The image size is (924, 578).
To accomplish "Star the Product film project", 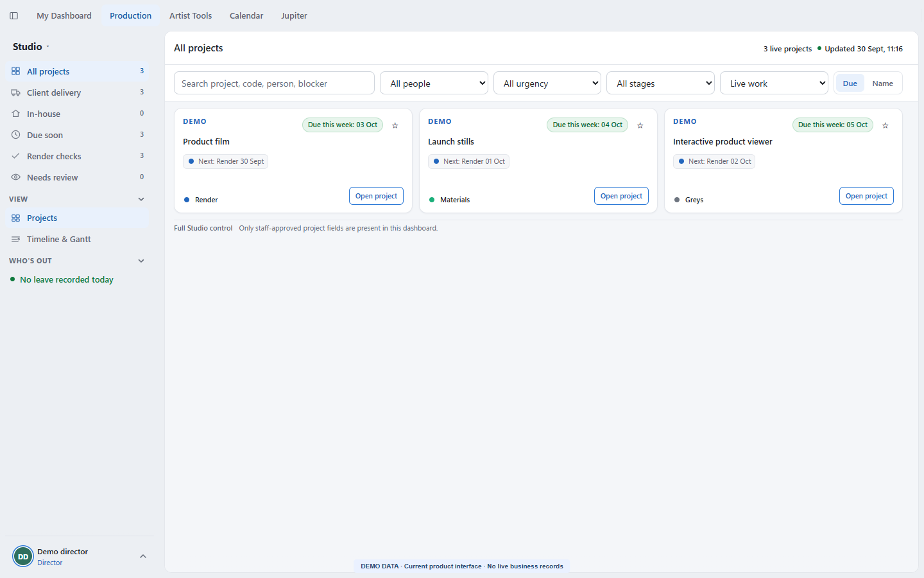I will click(x=395, y=125).
